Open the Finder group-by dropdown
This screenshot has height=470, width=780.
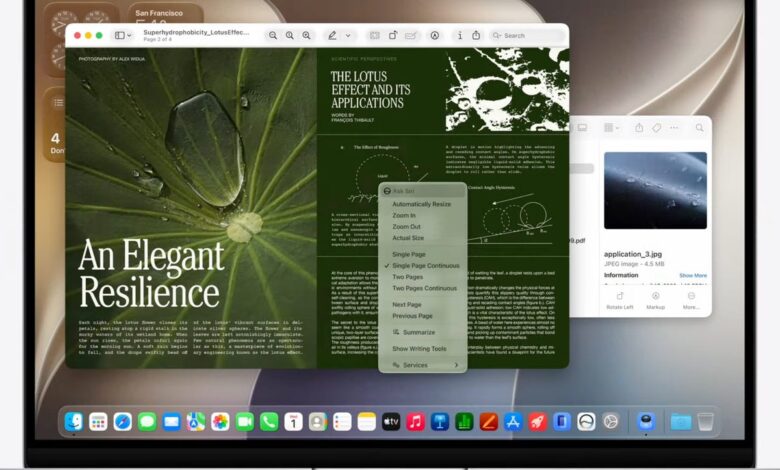[611, 128]
